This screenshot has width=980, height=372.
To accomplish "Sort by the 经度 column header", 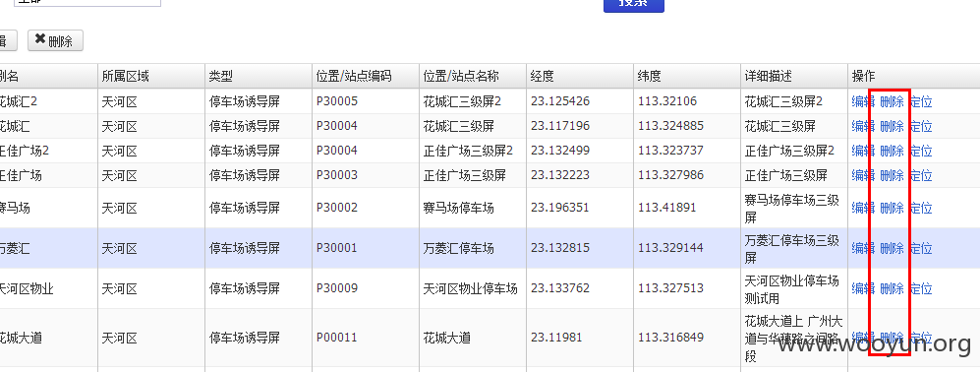I will pos(580,77).
